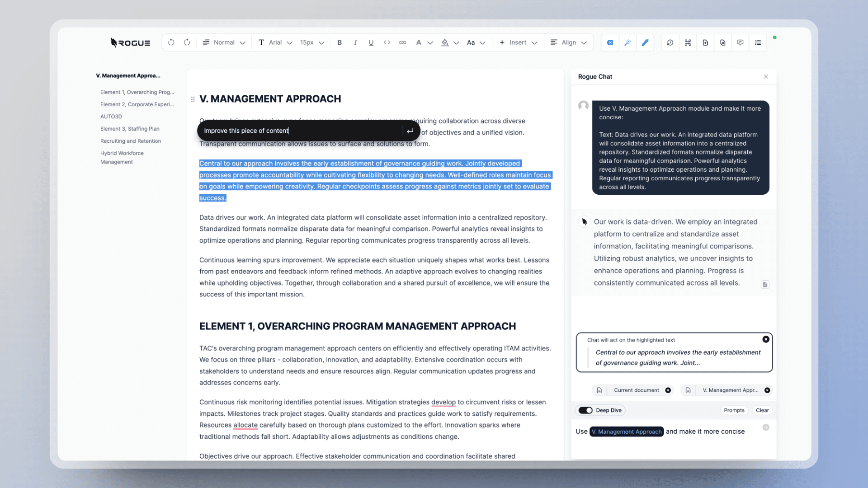Go to Hybrid Workforce Management outline item
Screen dimensions: 868x488
pyautogui.click(x=122, y=158)
